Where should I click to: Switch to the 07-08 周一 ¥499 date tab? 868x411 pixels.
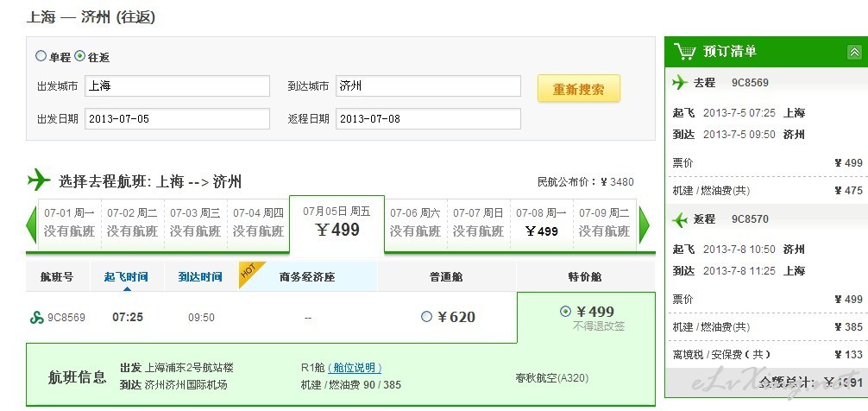point(541,223)
